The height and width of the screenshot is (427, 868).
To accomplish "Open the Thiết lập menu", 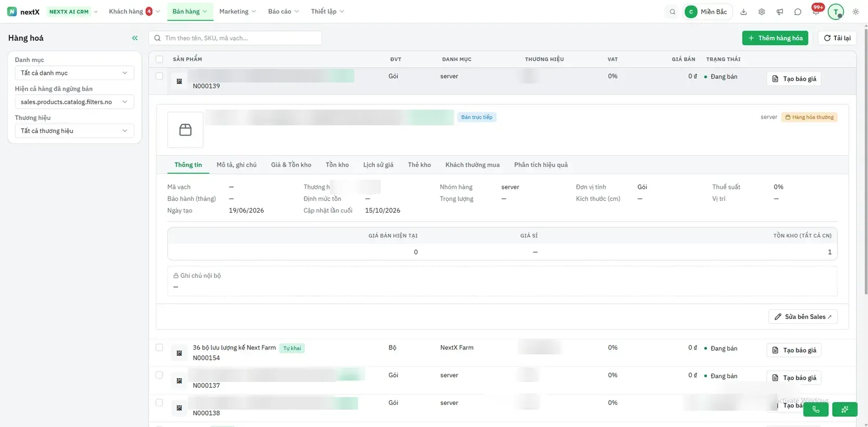I will (x=328, y=11).
